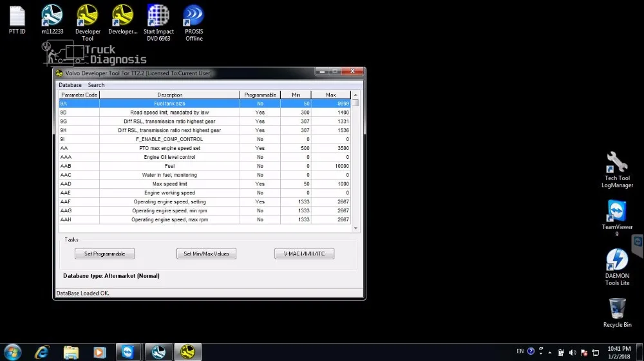Click the Min column header
Image resolution: width=644 pixels, height=361 pixels.
pyautogui.click(x=296, y=95)
